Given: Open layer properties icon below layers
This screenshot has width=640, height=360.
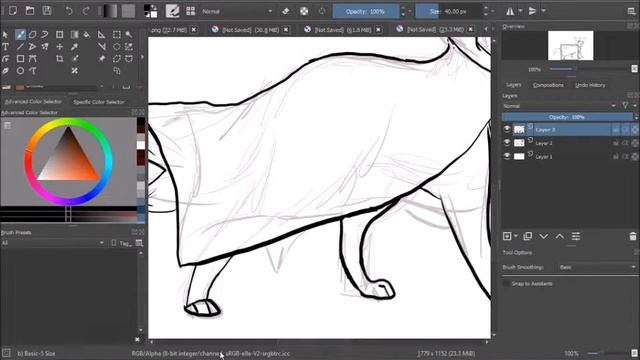Looking at the screenshot, I should pos(576,236).
